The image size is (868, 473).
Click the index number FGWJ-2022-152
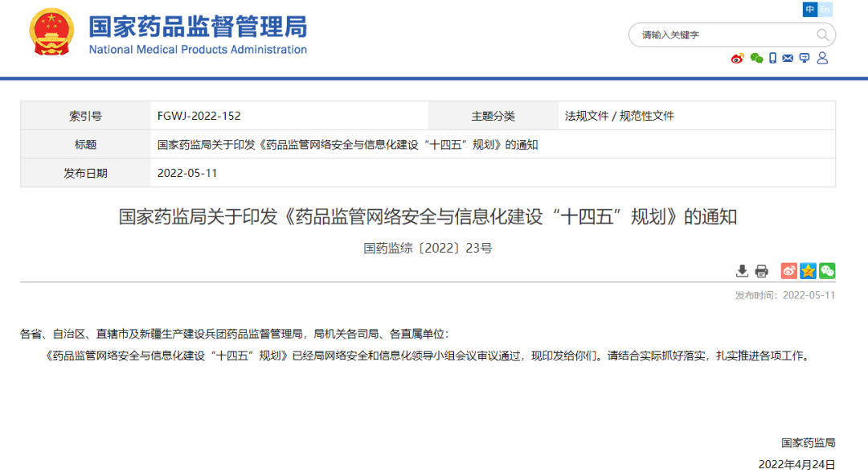(199, 116)
